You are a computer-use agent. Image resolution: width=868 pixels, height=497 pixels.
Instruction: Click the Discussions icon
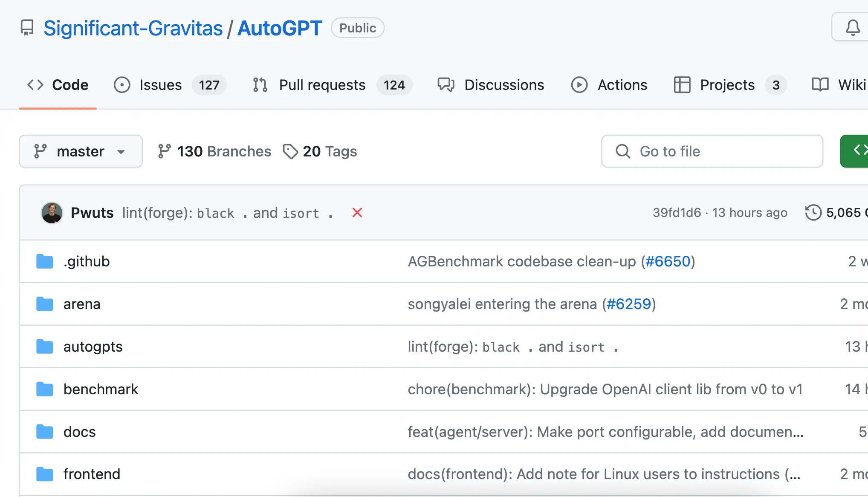tap(447, 85)
